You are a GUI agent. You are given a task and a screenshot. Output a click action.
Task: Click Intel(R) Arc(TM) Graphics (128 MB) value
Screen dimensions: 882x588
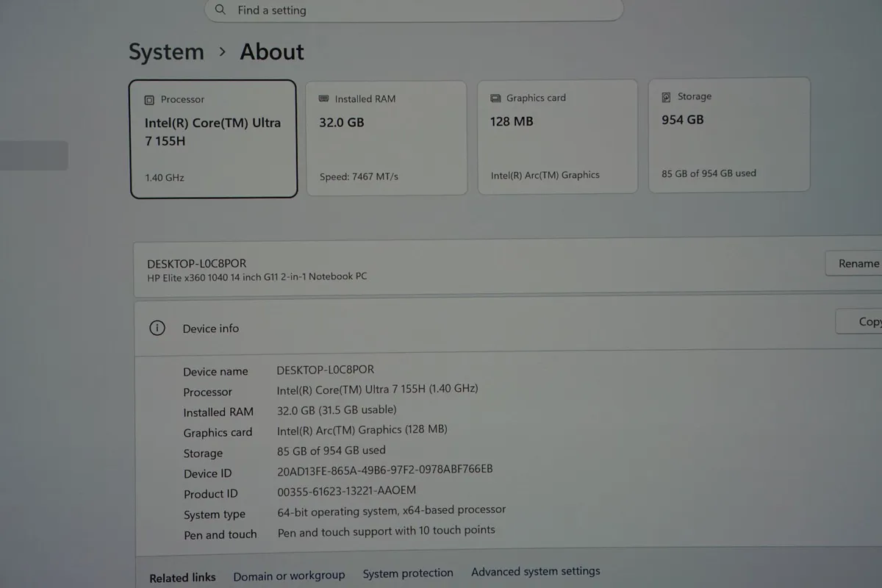click(362, 430)
